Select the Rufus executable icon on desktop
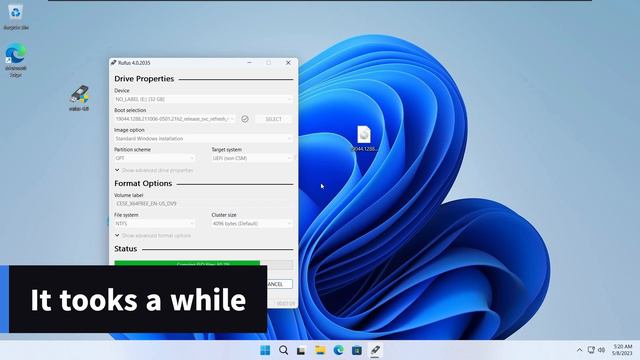Image resolution: width=640 pixels, height=360 pixels. click(79, 98)
